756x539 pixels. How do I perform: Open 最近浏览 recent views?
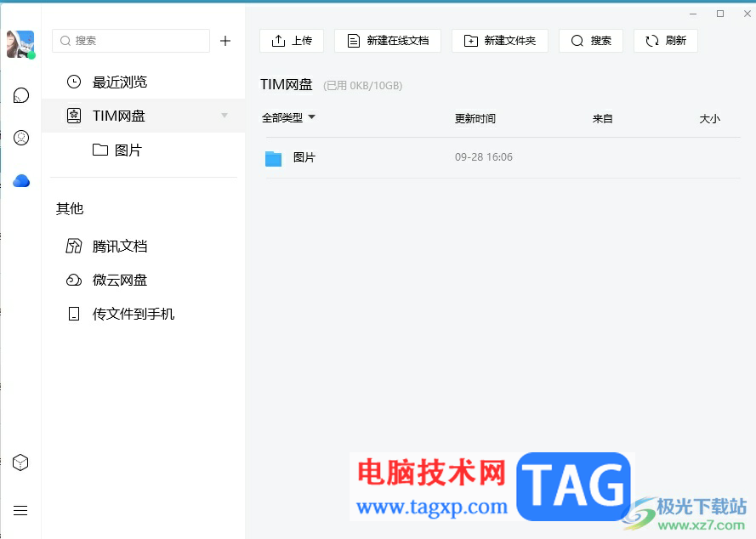[x=143, y=82]
